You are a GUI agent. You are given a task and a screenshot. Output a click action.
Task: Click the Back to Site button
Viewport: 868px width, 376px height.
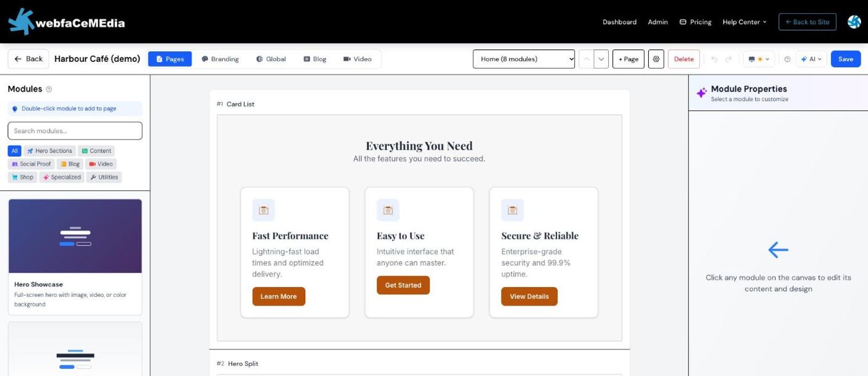[807, 22]
